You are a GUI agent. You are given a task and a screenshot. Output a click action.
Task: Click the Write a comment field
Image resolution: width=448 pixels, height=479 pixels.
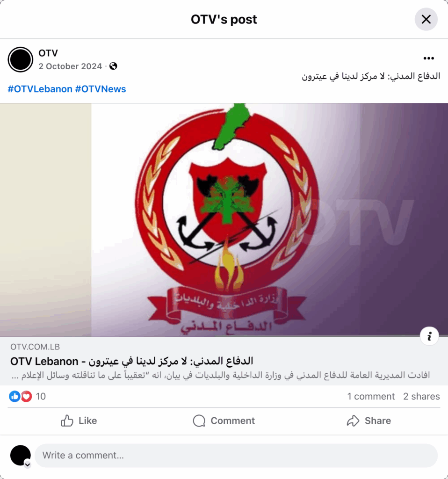236,456
